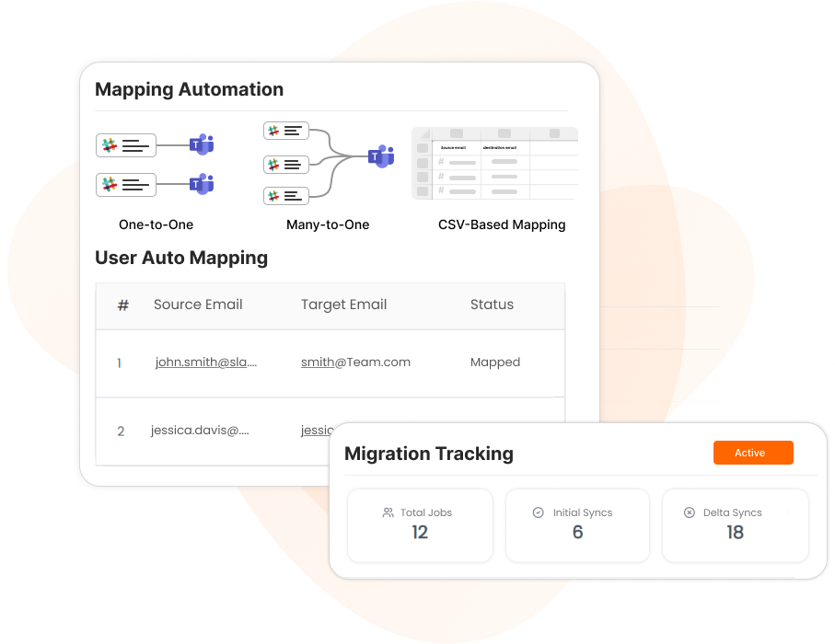This screenshot has height=644, width=835.
Task: Click the middle Slack icon in Many-to-One group
Action: pyautogui.click(x=272, y=164)
